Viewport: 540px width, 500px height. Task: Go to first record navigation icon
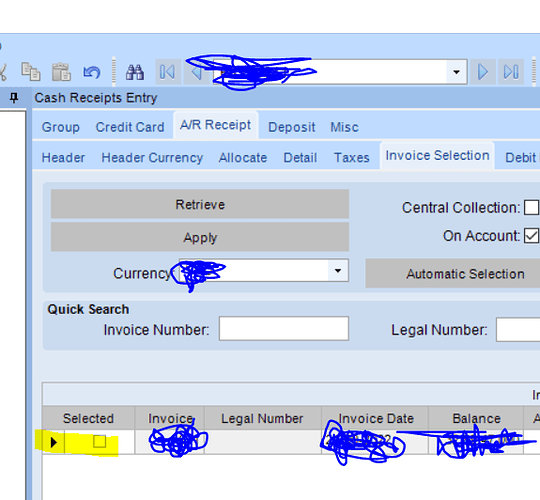(168, 72)
